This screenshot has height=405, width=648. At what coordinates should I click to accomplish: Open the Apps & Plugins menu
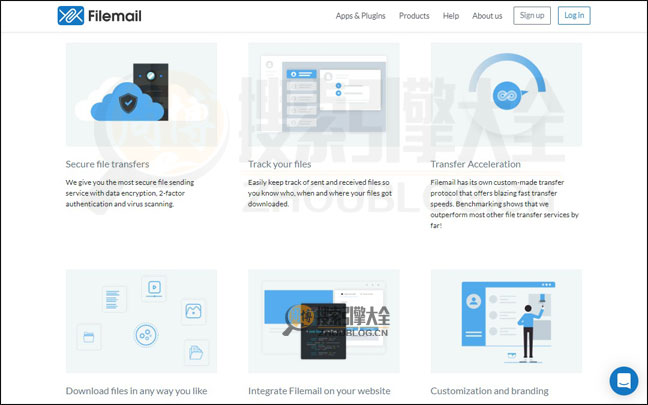[x=360, y=16]
